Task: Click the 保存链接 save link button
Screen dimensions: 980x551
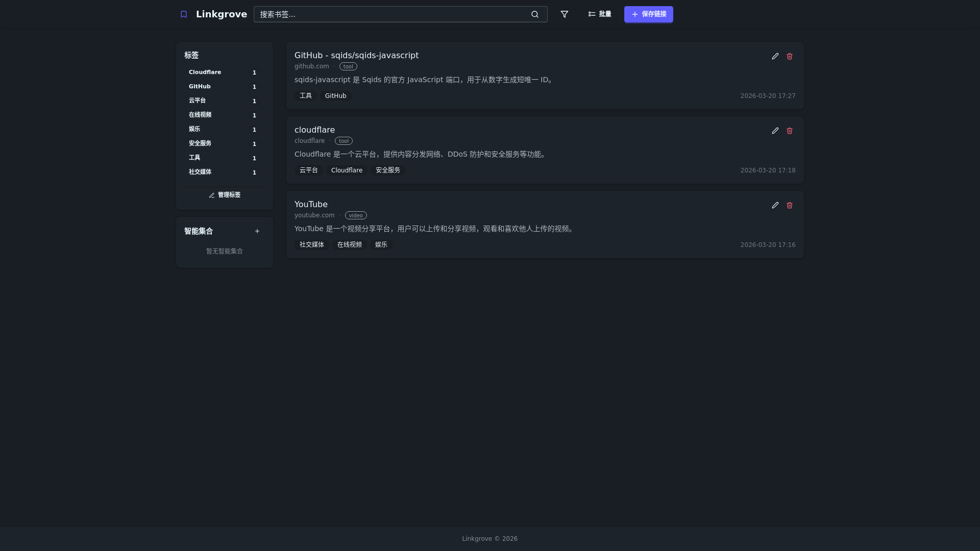Action: 648,14
